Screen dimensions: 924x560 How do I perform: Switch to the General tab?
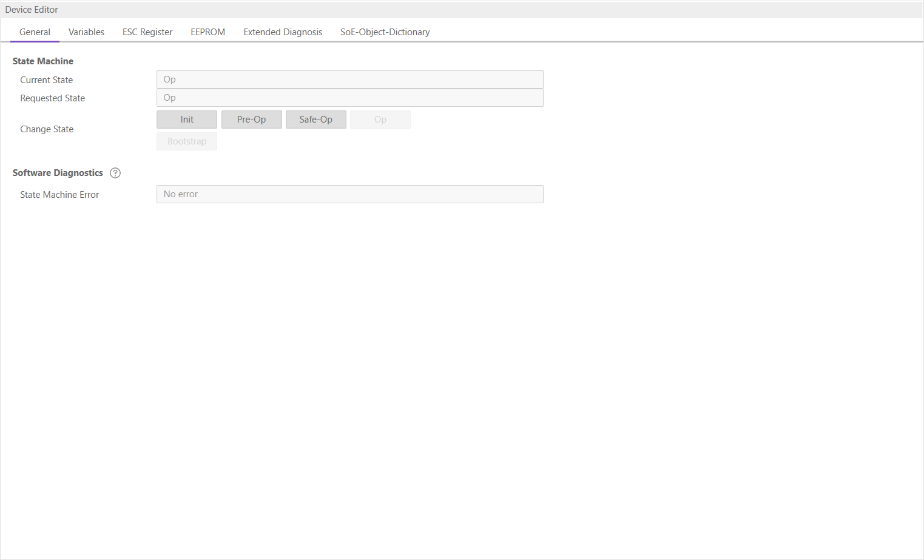35,32
